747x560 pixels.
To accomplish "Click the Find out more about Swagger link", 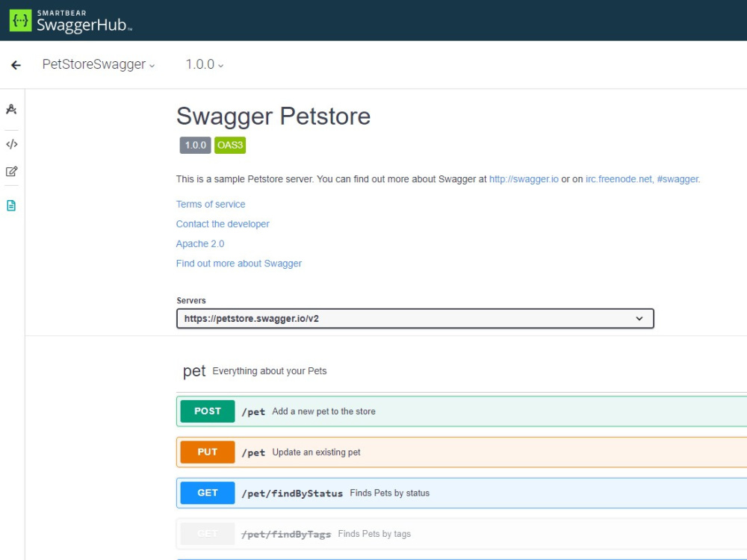I will pyautogui.click(x=238, y=263).
